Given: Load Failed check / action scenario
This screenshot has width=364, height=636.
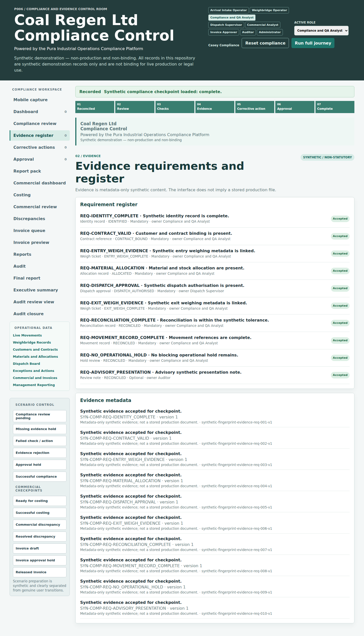Looking at the screenshot, I should point(40,441).
